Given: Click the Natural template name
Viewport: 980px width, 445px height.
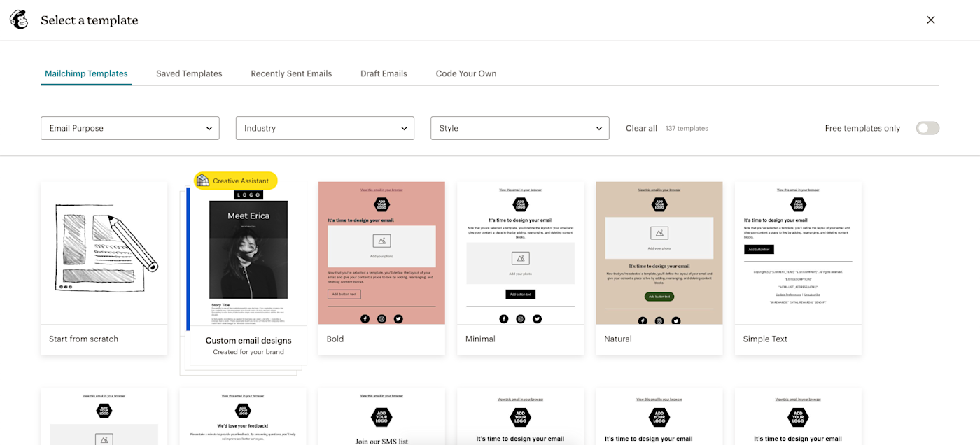Looking at the screenshot, I should pos(618,339).
